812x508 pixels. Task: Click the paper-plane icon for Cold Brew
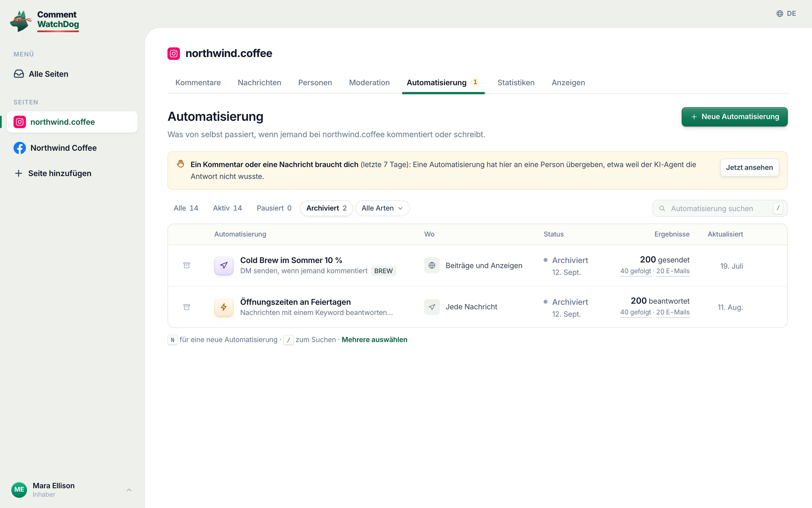coord(224,265)
